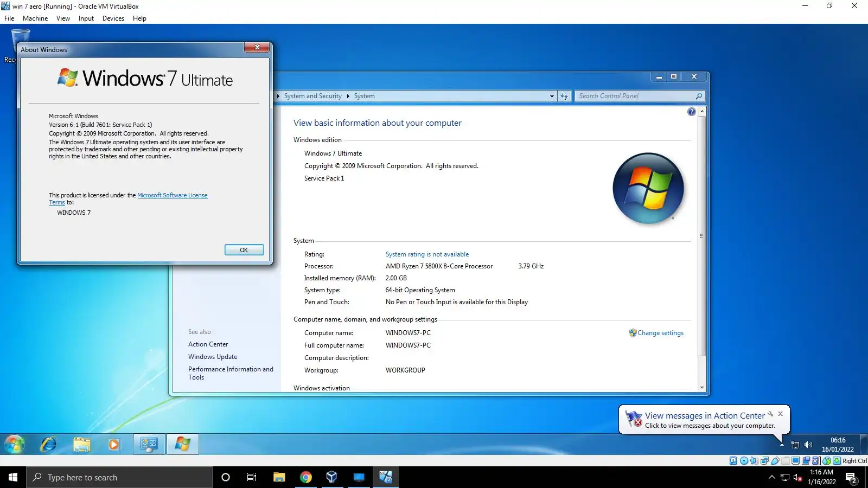Open the VirtualBox File menu
The width and height of the screenshot is (868, 488).
[9, 18]
